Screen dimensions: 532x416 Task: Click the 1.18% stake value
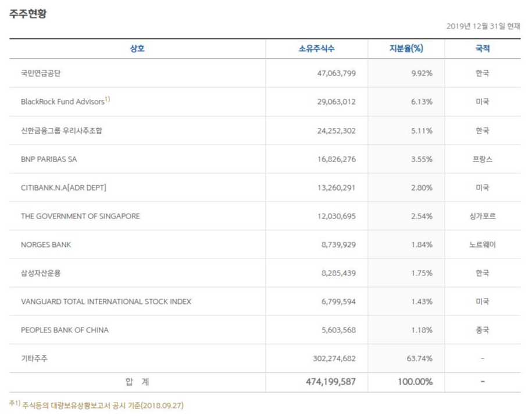tap(422, 330)
